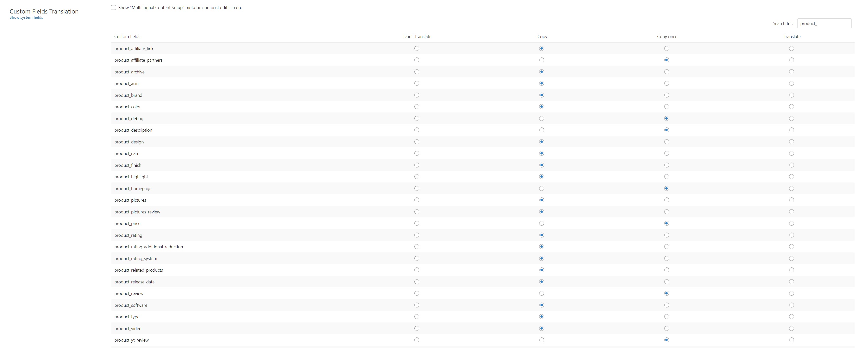868x348 pixels.
Task: Click the Copy once column header
Action: [x=667, y=36]
